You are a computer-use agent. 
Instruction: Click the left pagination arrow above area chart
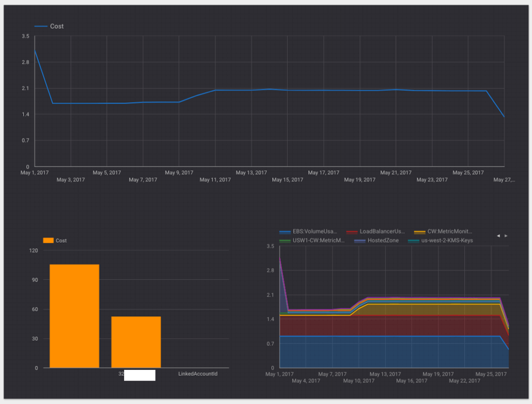coord(498,235)
